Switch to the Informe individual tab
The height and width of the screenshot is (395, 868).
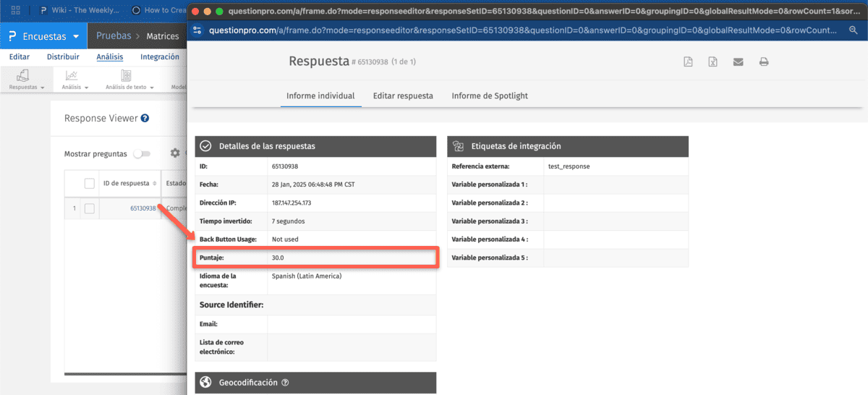coord(320,95)
